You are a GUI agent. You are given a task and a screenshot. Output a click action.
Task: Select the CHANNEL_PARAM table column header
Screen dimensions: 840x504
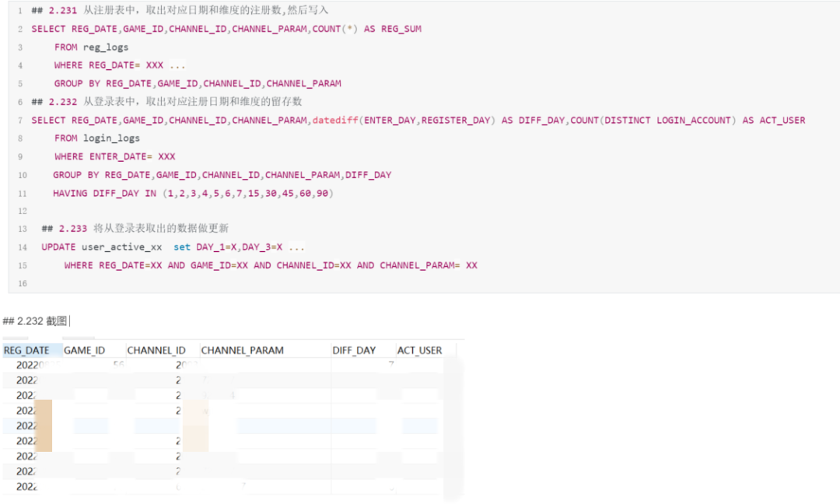242,350
